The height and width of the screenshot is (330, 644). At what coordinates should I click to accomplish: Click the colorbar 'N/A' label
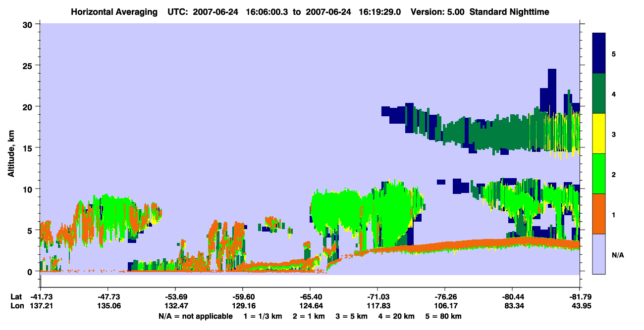(618, 255)
